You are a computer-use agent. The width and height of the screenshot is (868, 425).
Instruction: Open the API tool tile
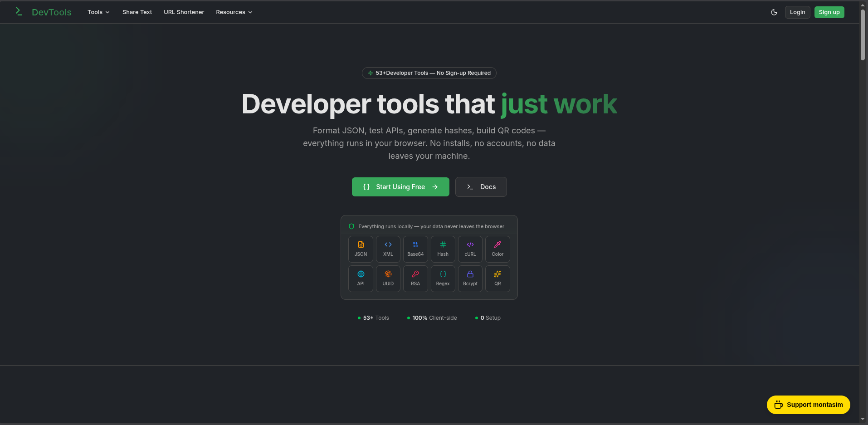pos(361,278)
